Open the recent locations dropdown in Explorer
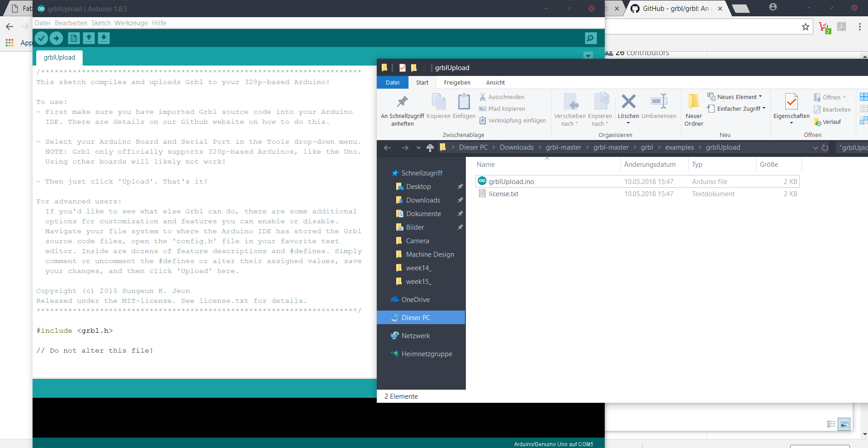Image resolution: width=868 pixels, height=448 pixels. [418, 148]
